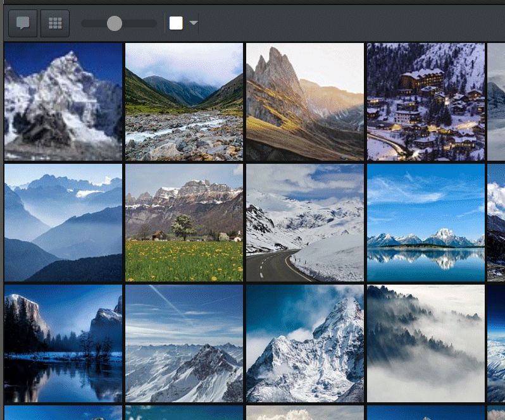Open the mountain lake reflection photo

pos(426,223)
